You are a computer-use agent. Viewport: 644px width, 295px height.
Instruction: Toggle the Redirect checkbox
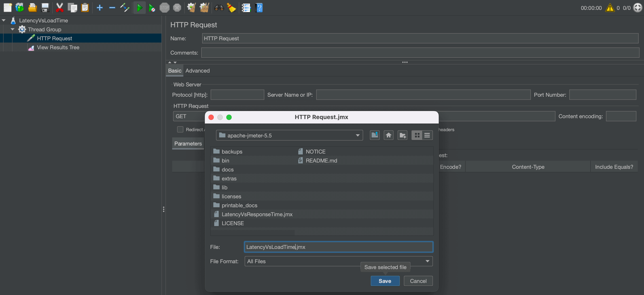click(180, 129)
